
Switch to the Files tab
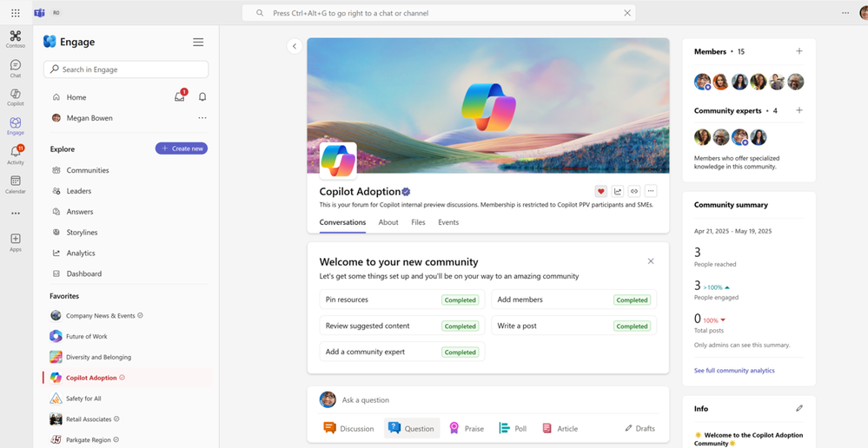418,222
